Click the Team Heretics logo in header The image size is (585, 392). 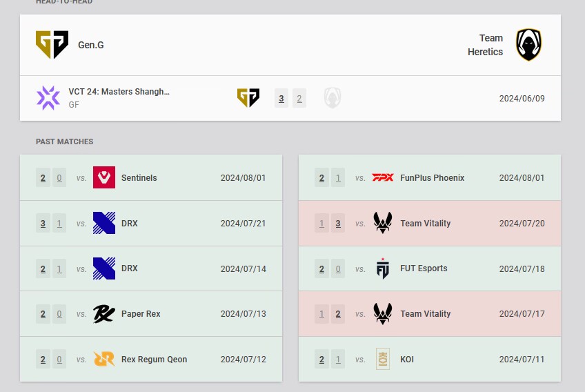pos(528,44)
